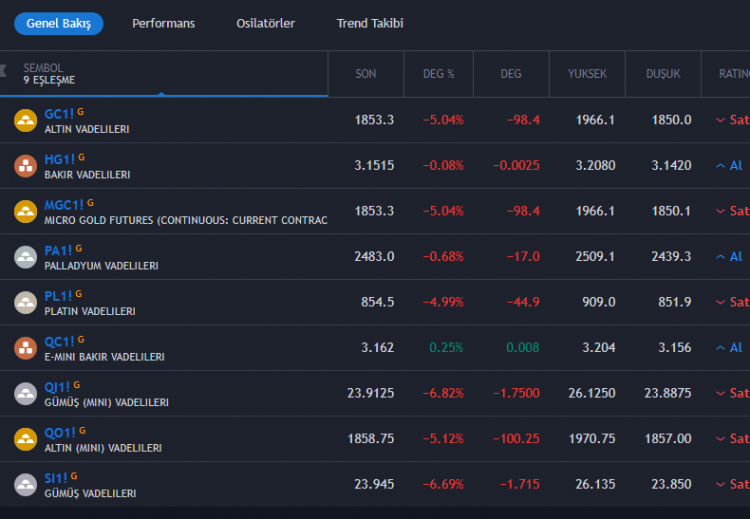
Task: Select the Trend Takibi tab
Action: pyautogui.click(x=370, y=23)
